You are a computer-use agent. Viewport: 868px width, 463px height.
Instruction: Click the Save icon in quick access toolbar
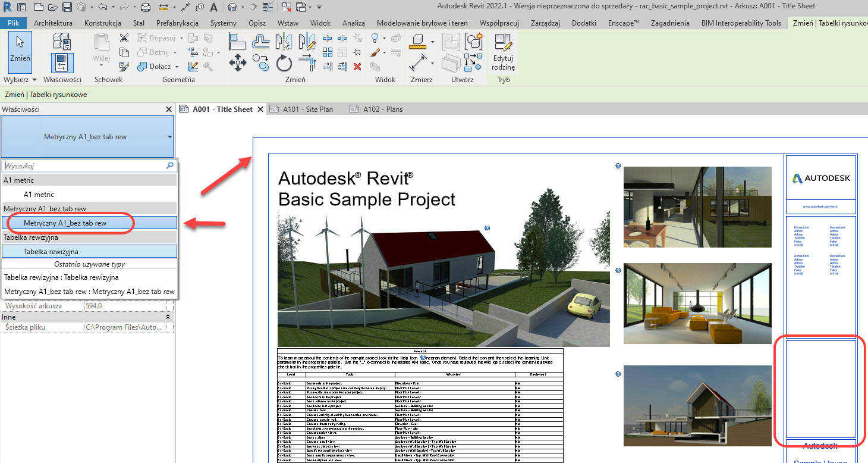(x=67, y=7)
